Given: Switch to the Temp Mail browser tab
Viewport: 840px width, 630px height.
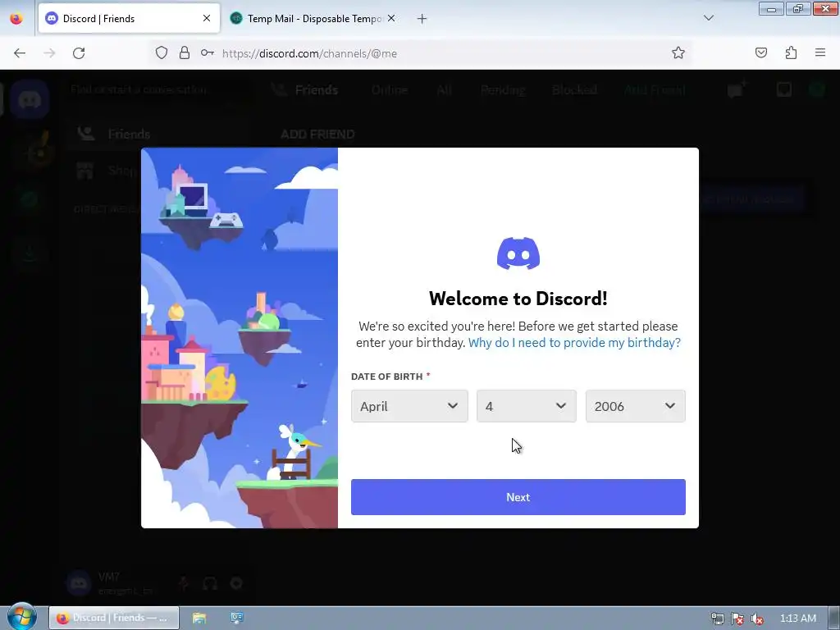Looking at the screenshot, I should [x=314, y=19].
